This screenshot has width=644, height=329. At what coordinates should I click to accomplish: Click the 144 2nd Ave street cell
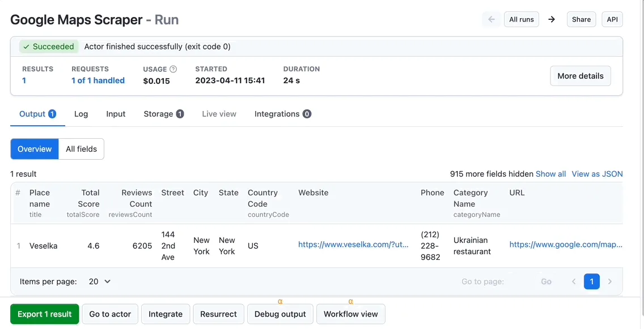click(x=168, y=246)
